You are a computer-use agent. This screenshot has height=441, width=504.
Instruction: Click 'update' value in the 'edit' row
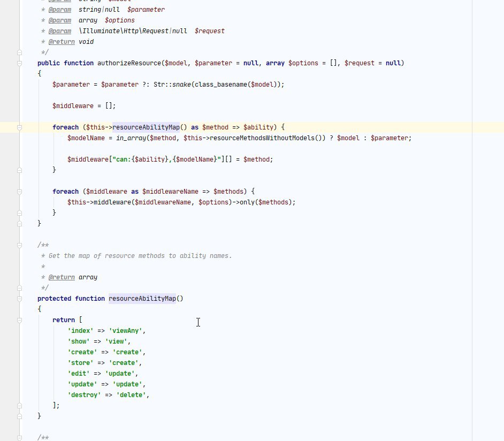point(119,374)
